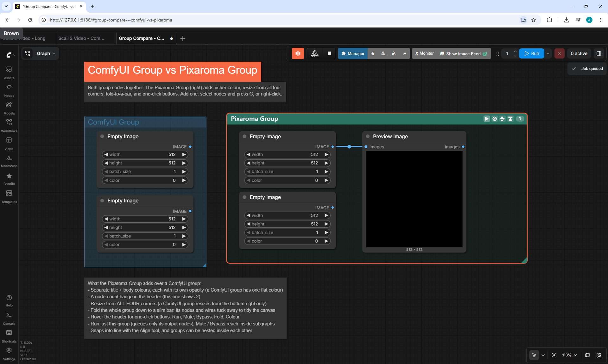Click the orange audio-bars toolbar icon
Viewport: 608px width, 364px height.
(298, 53)
